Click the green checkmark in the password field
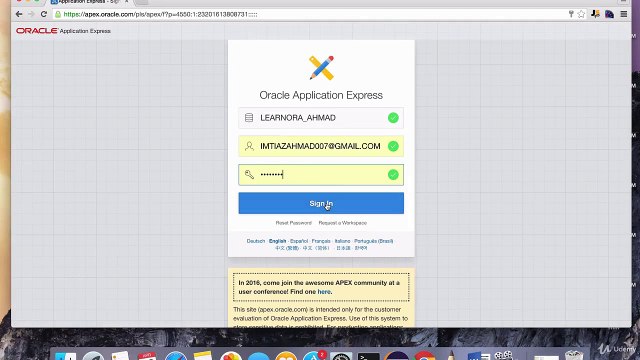This screenshot has width=640, height=360. pyautogui.click(x=393, y=175)
